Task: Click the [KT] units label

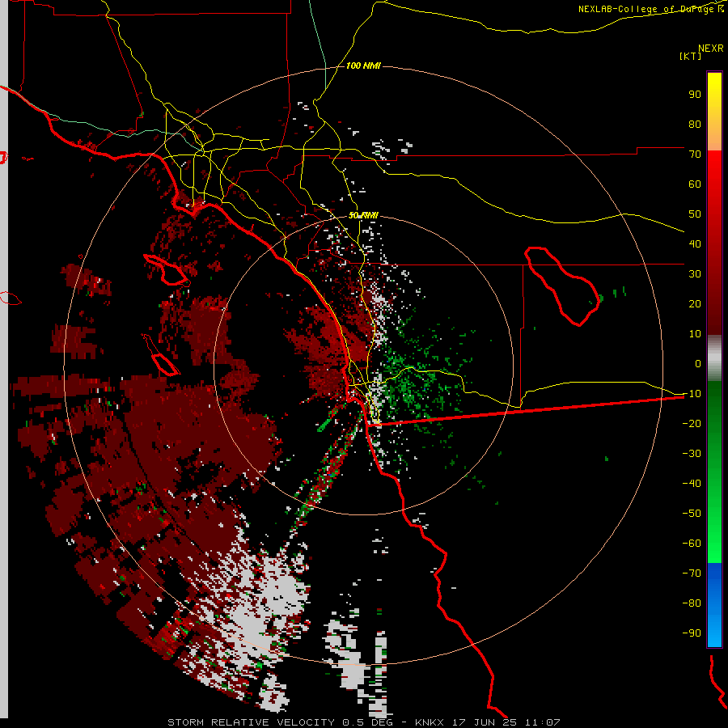Action: [x=691, y=56]
